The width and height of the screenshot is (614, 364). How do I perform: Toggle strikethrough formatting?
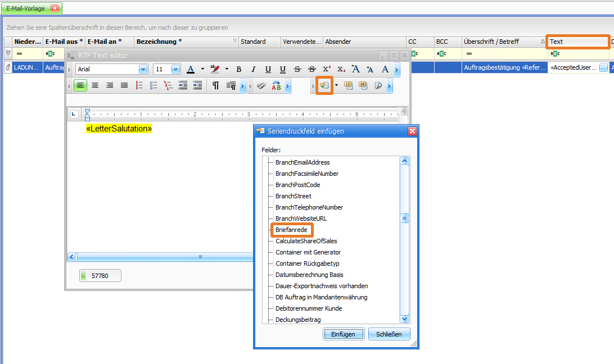(x=297, y=69)
